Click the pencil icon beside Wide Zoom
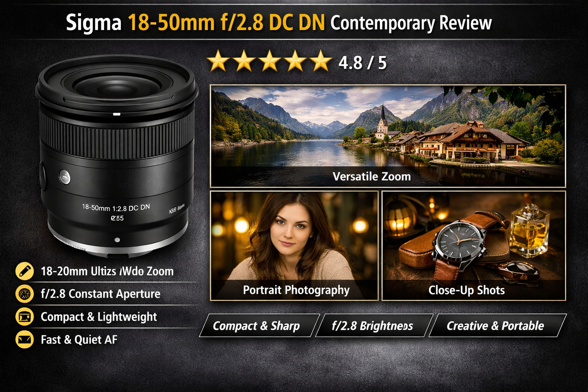 click(24, 271)
